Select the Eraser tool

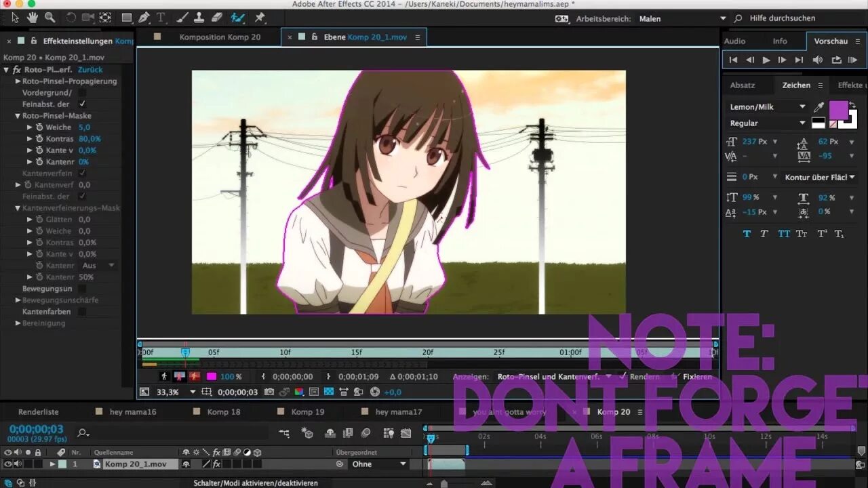(216, 18)
